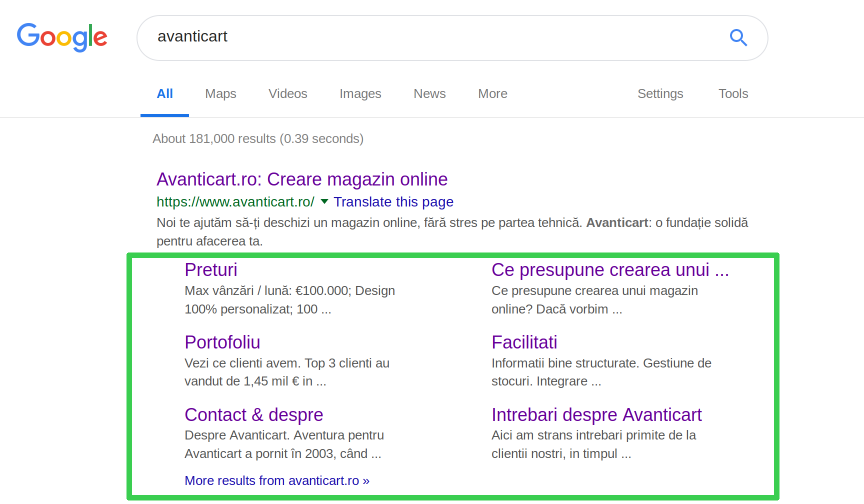Switch to the Videos tab
The width and height of the screenshot is (864, 504).
287,94
